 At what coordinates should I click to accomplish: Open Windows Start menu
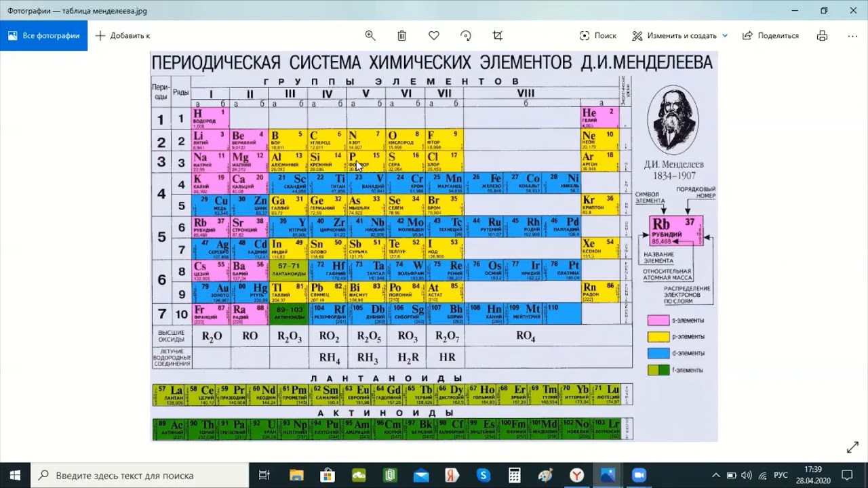pyautogui.click(x=15, y=475)
